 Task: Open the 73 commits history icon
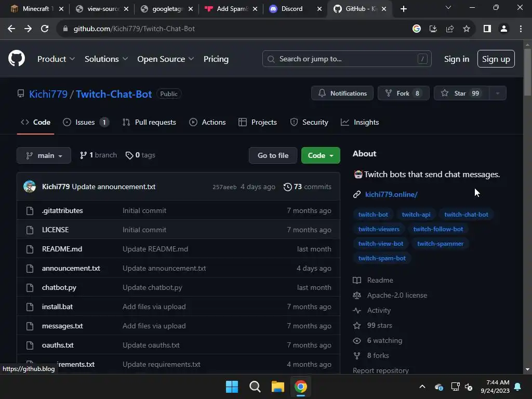point(287,187)
